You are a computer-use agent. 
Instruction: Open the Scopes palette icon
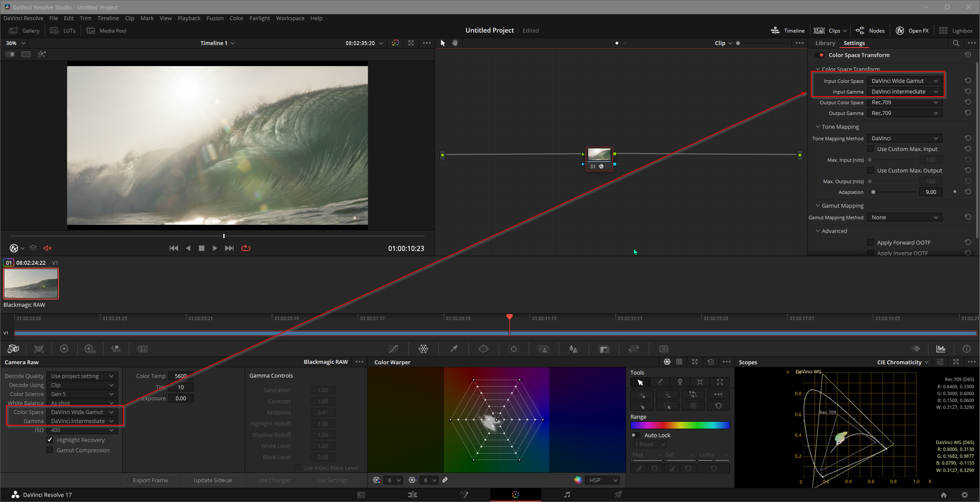940,349
